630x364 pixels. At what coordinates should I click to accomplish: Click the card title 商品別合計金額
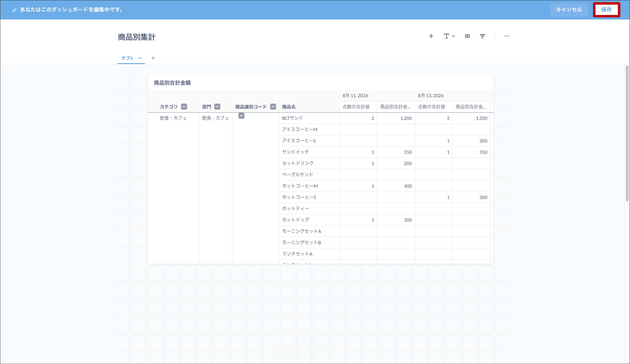172,83
